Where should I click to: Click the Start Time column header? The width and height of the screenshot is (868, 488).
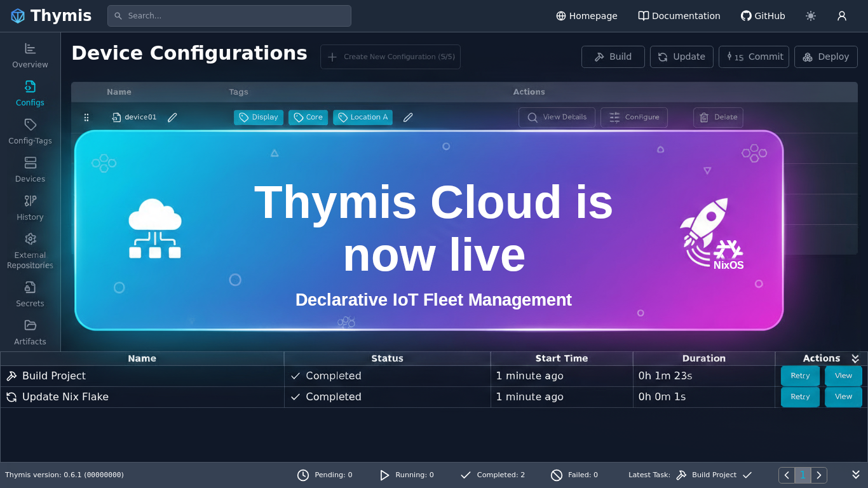coord(562,358)
